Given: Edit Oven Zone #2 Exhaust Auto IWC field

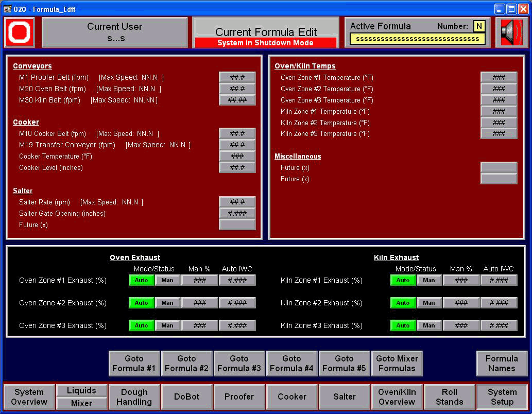Looking at the screenshot, I should (x=237, y=303).
